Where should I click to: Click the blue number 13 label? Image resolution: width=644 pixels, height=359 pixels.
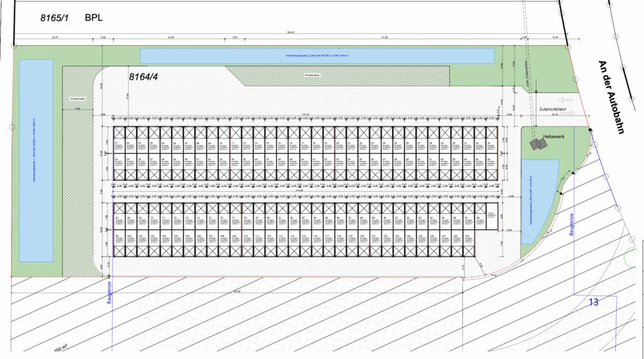click(593, 302)
